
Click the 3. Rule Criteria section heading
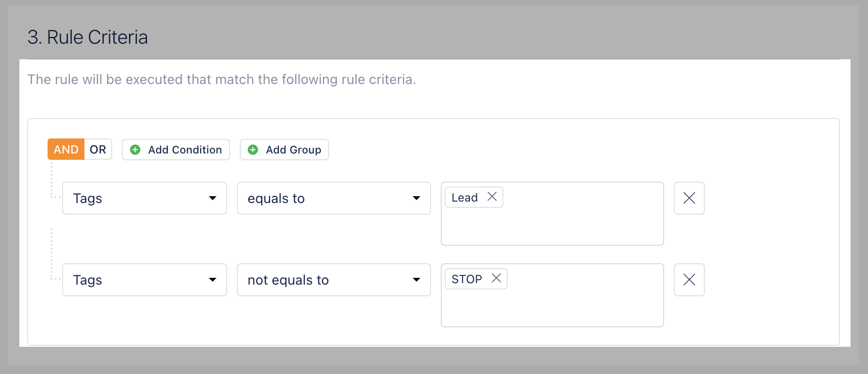pos(88,37)
